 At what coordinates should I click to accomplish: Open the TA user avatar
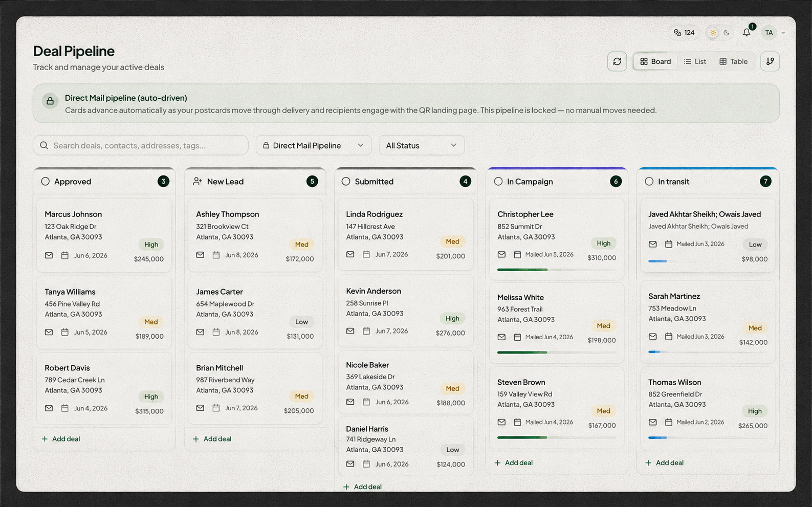tap(769, 33)
